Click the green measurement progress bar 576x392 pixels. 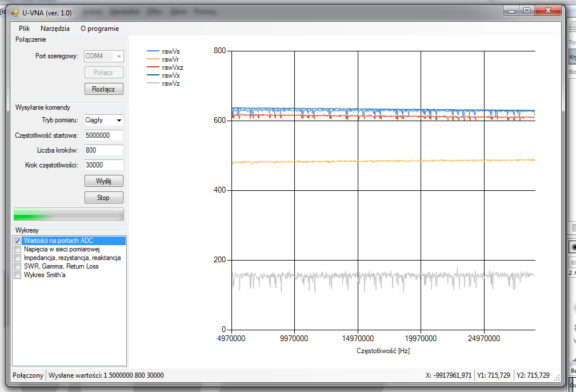coord(69,214)
